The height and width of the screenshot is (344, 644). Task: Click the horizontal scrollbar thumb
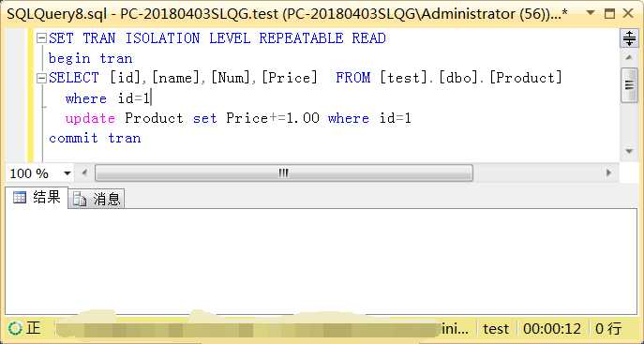pos(284,172)
